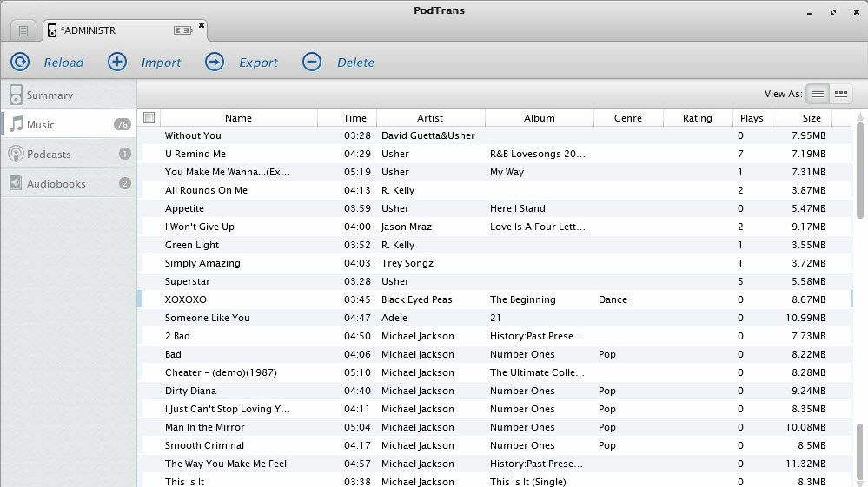Click the Export arrow icon
868x487 pixels.
215,62
